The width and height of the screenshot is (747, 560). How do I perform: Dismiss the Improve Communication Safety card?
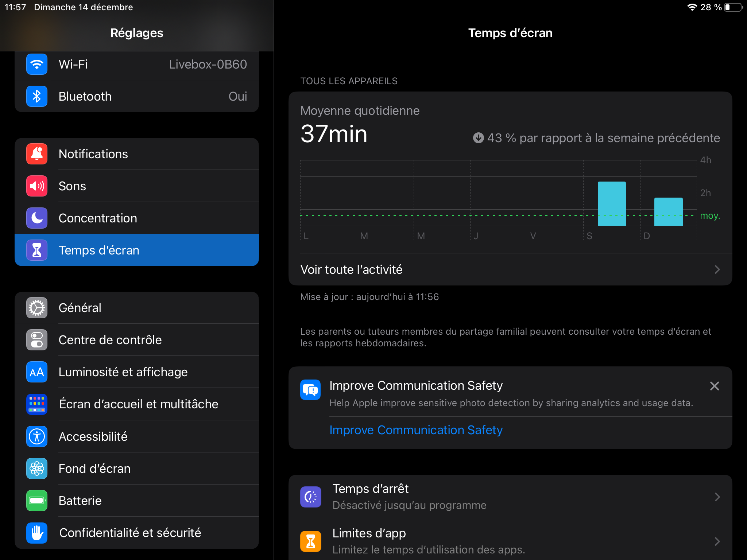coord(715,386)
